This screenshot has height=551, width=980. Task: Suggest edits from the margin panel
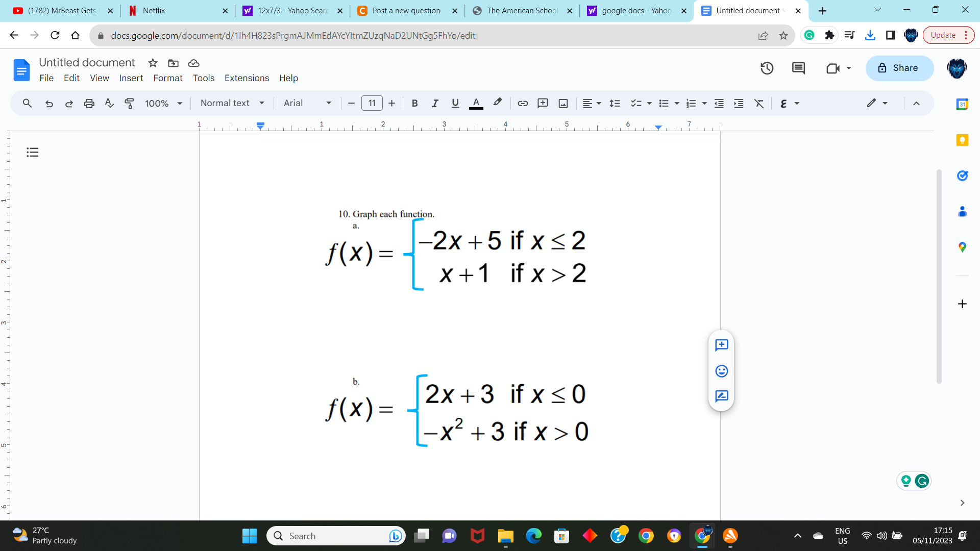(721, 396)
